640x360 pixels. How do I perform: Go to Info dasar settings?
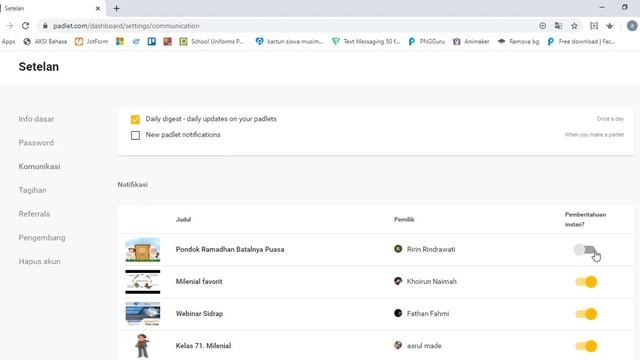tap(36, 119)
